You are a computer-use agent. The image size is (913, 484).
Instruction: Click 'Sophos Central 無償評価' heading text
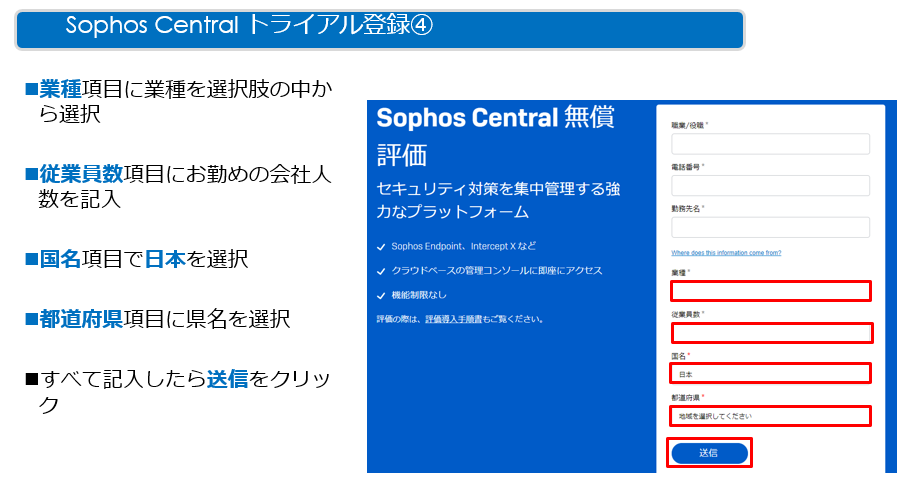pos(496,136)
